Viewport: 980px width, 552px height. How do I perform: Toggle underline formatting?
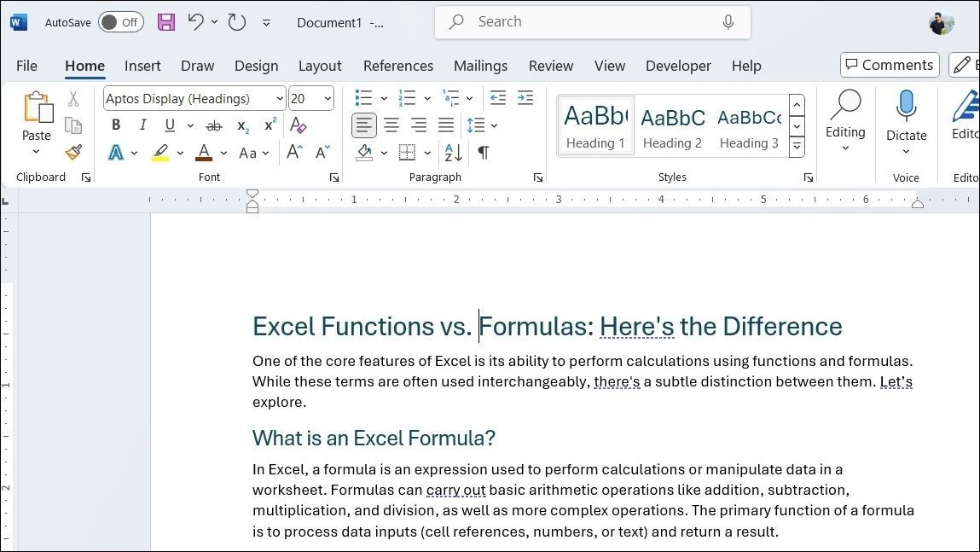click(170, 125)
